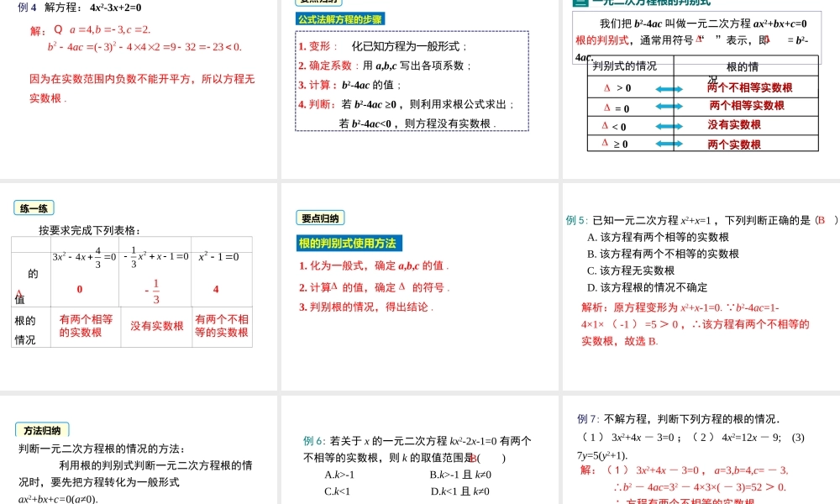This screenshot has width=840, height=504.
Task: Open the 方法归纳 slide
Action: tap(139, 450)
